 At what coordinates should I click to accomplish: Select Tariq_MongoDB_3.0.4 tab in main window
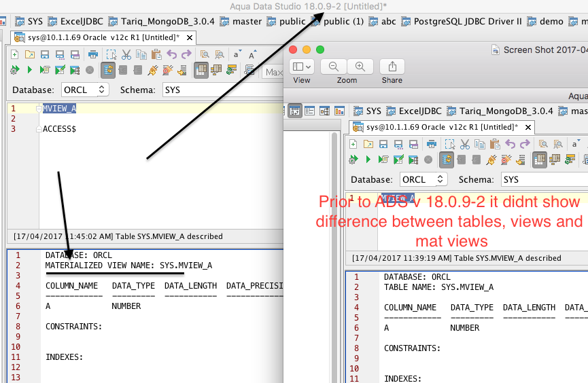tap(161, 21)
